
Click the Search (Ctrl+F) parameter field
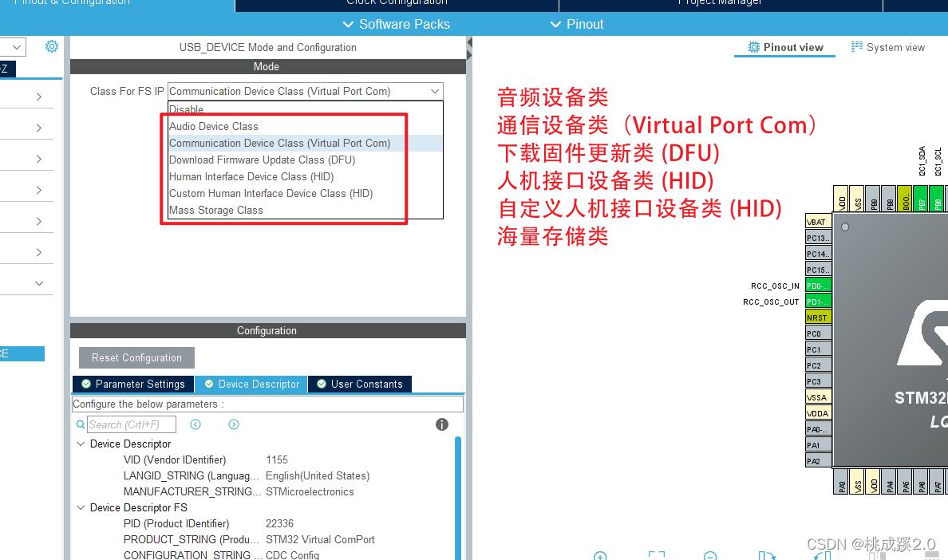pyautogui.click(x=132, y=424)
